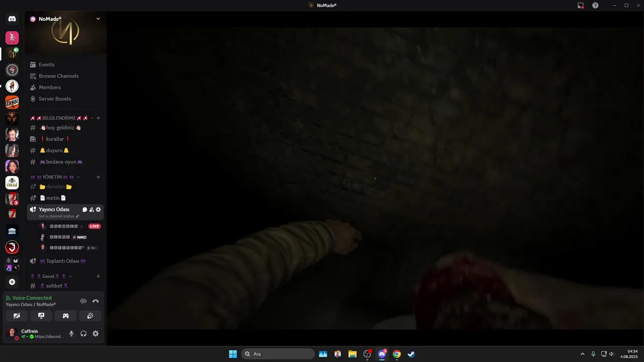The image size is (644, 362).
Task: Open the server icon with classical building
Action: tap(12, 231)
